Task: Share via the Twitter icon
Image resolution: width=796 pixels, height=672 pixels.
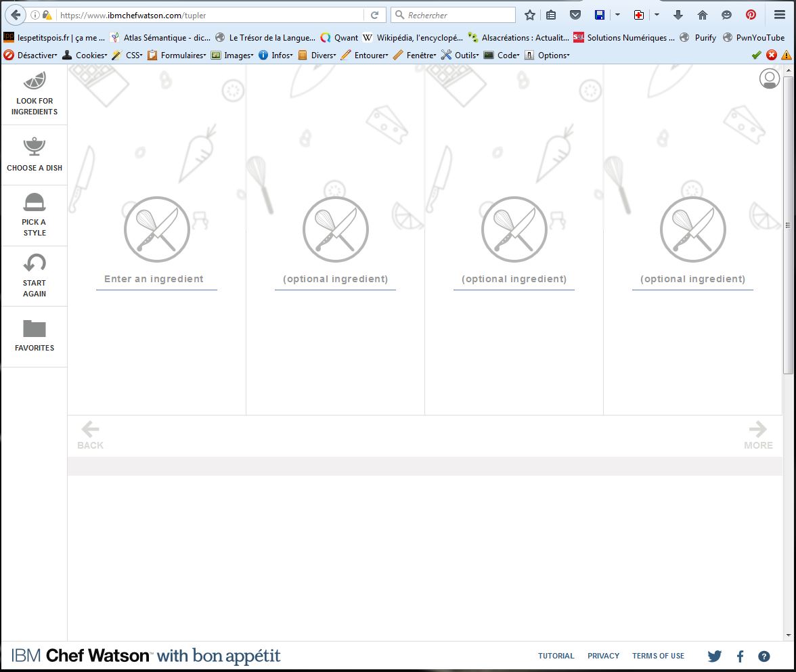Action: click(x=715, y=656)
